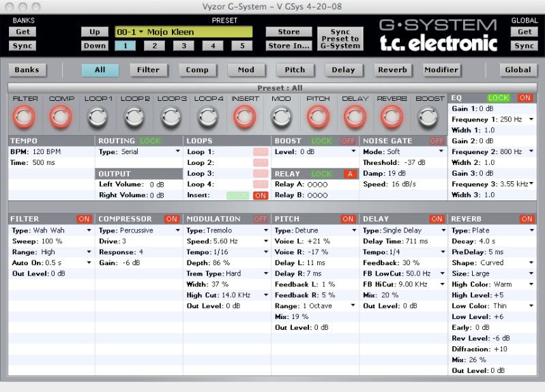The width and height of the screenshot is (545, 392).
Task: Click the Store button
Action: [x=289, y=32]
